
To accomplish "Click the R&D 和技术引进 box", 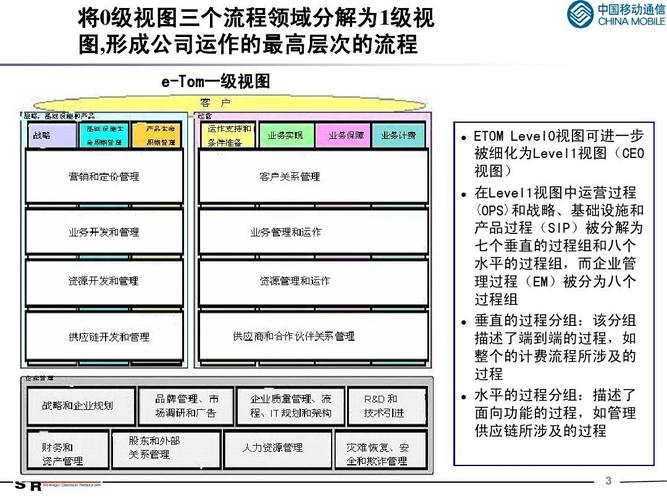I will [x=387, y=406].
